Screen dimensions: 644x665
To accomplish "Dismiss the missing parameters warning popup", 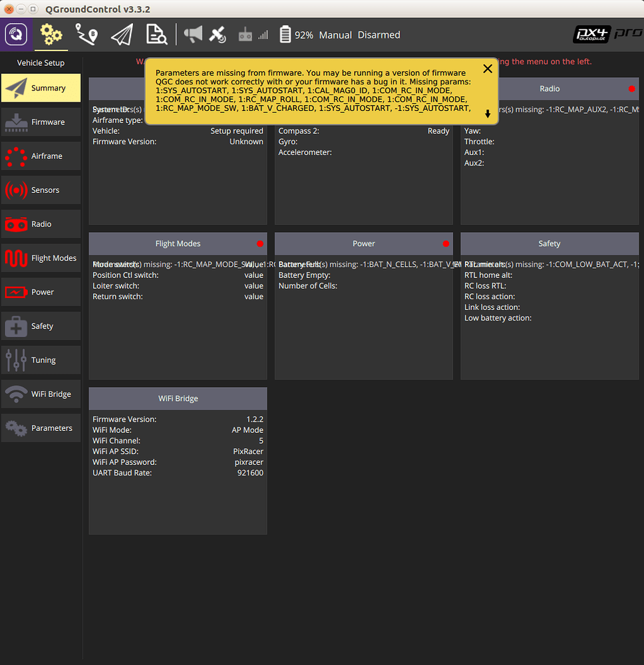I will (488, 68).
